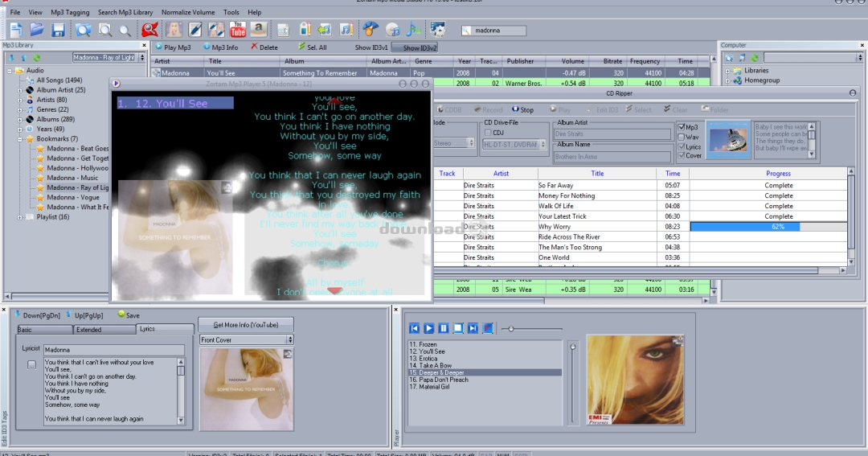Viewport: 868px width, 456px height.
Task: Click Up[PgUp] button
Action: tap(84, 315)
